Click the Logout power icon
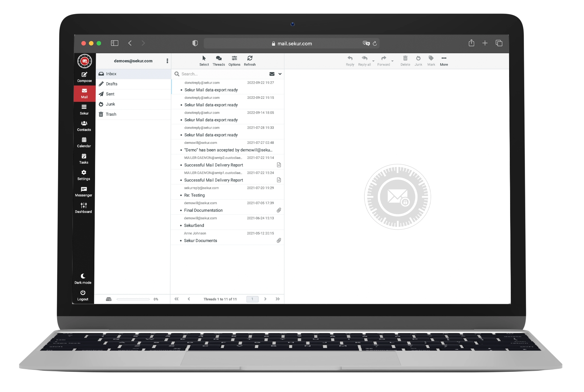The height and width of the screenshot is (392, 584). [x=83, y=293]
